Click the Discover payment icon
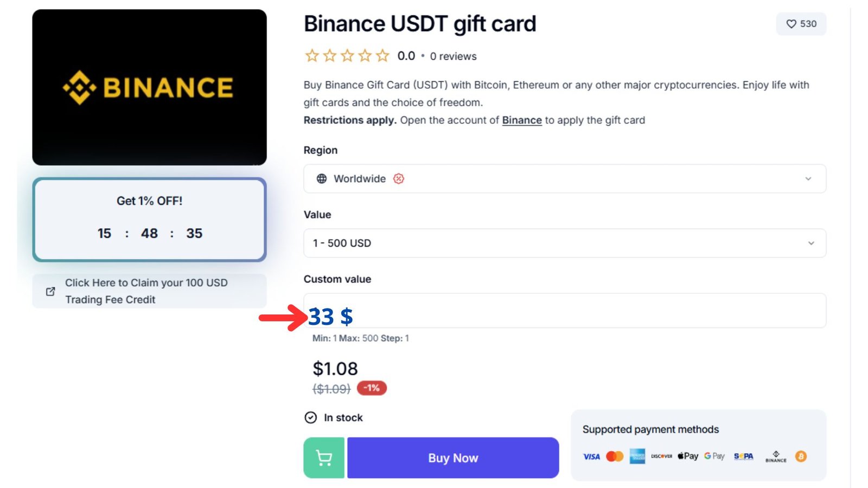Screen dimensions: 868x488 (x=661, y=456)
